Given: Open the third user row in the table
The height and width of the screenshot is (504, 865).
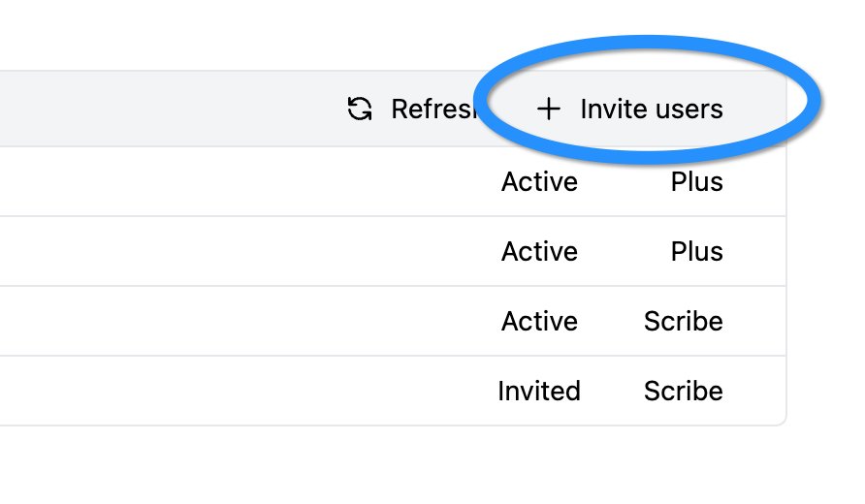Looking at the screenshot, I should click(242, 322).
